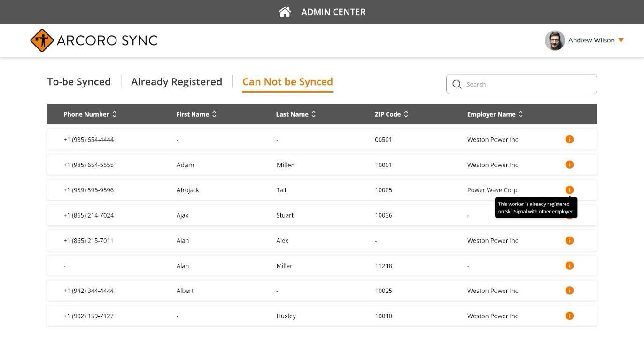The image size is (644, 363).
Task: Click the ADMIN CENTER title text
Action: pos(333,12)
